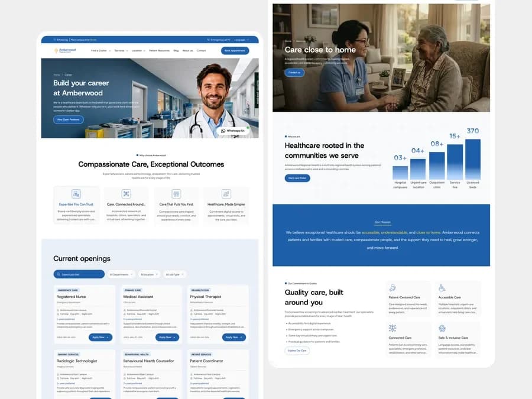This screenshot has height=399, width=532.
Task: Click the Care, Connected Around icon
Action: [x=126, y=194]
